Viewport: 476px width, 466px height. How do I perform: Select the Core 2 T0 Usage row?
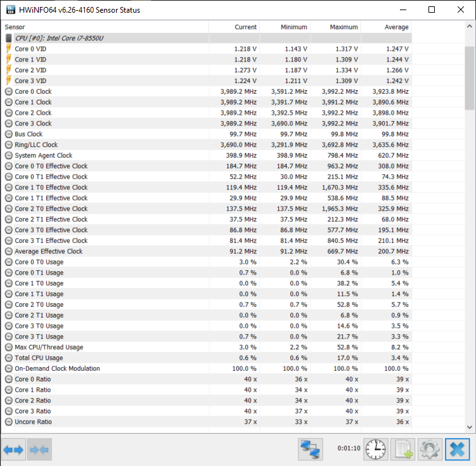[207, 304]
